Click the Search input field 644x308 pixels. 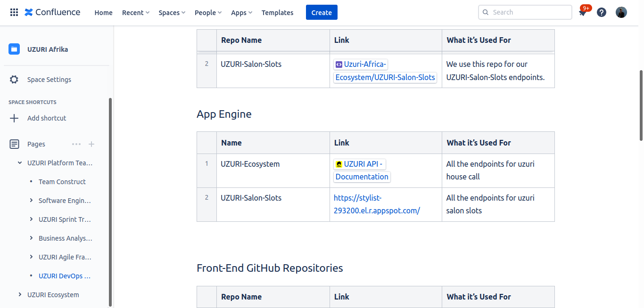tap(525, 12)
